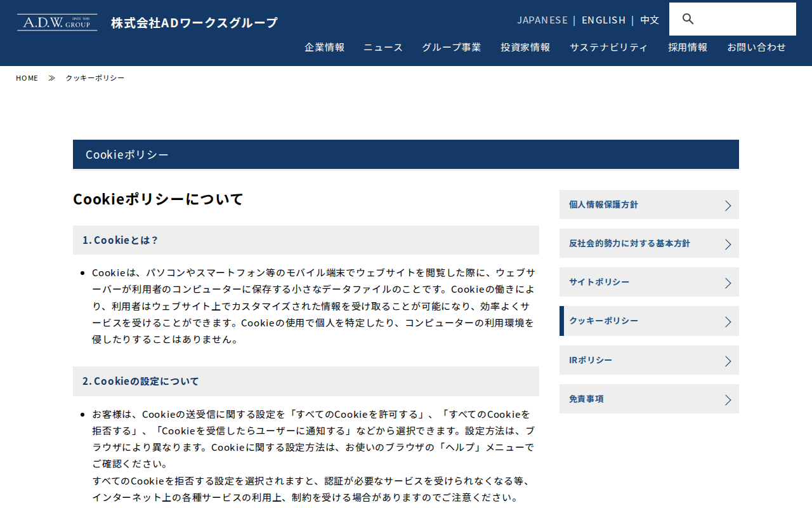Open the お問い合わせ menu

click(x=757, y=47)
